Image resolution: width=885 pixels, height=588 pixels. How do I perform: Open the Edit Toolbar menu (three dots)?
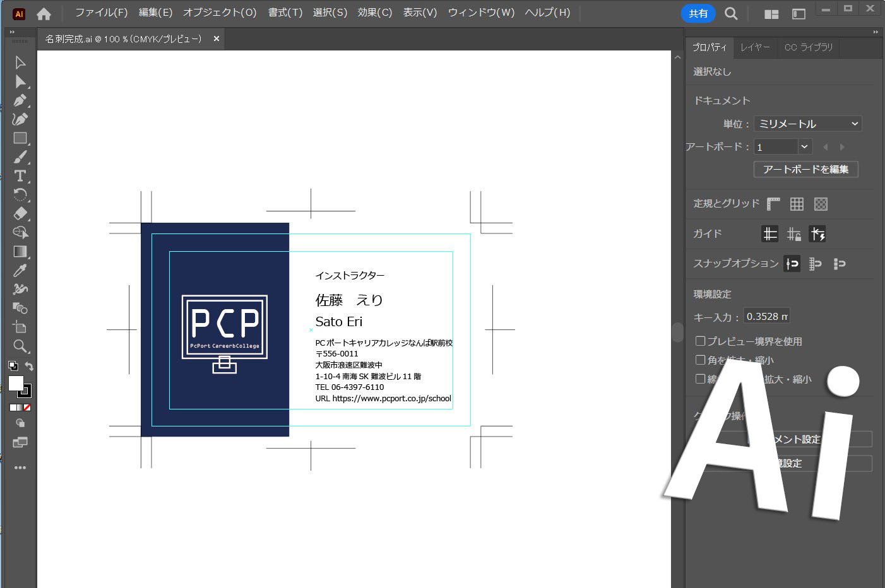(20, 467)
